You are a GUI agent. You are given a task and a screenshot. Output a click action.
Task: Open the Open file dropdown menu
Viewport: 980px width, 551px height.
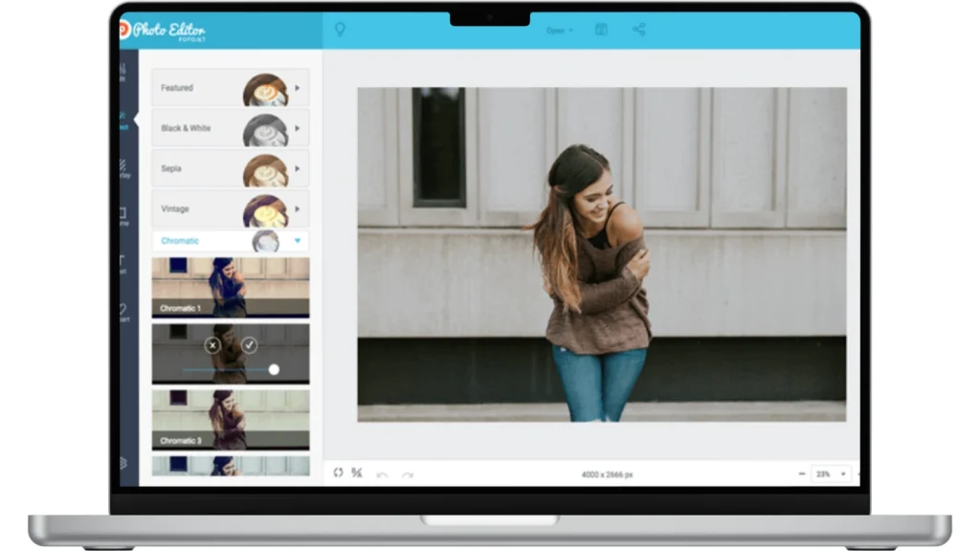[x=559, y=31]
